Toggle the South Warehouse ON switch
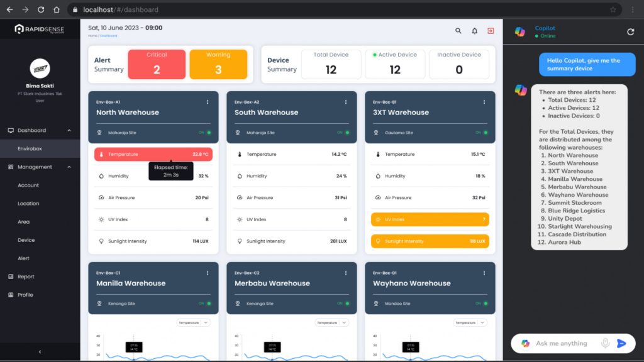644x362 pixels. [344, 133]
